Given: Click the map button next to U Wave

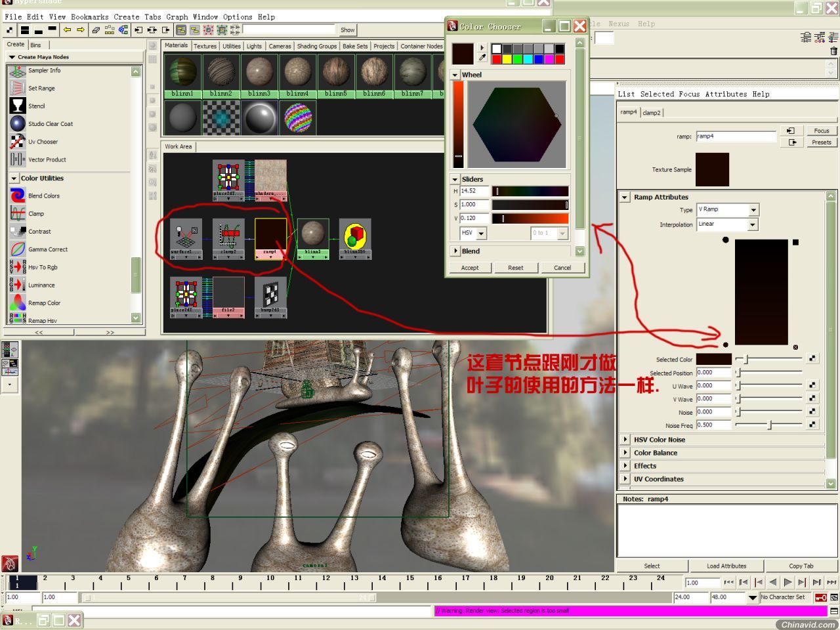Looking at the screenshot, I should (x=812, y=385).
